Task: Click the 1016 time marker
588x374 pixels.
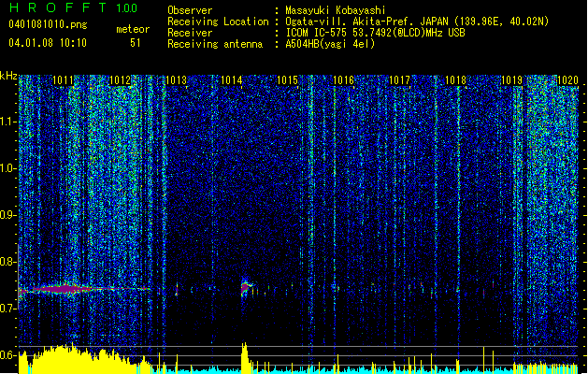Action: point(343,80)
